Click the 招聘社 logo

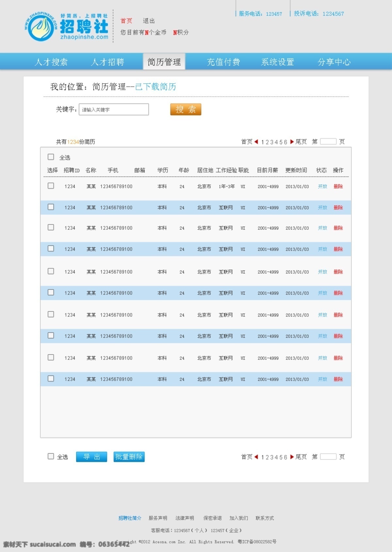[x=66, y=26]
